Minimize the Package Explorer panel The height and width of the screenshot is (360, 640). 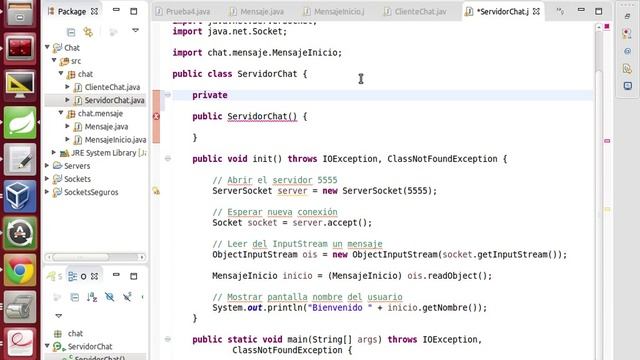(x=116, y=10)
